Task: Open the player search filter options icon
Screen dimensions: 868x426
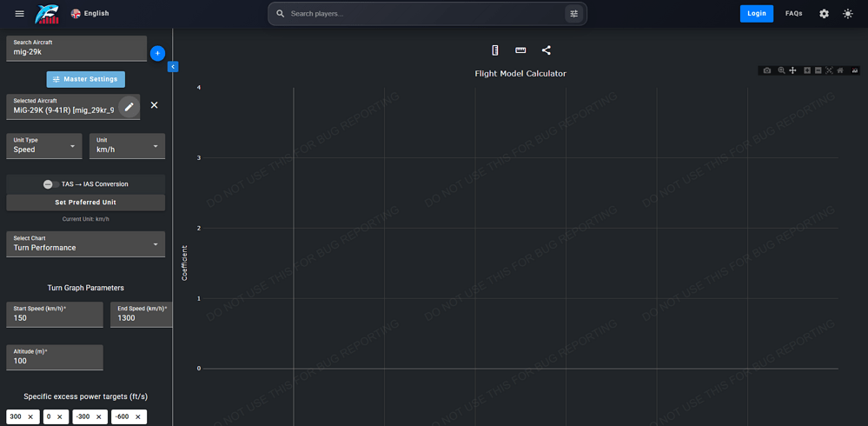Action: (573, 14)
